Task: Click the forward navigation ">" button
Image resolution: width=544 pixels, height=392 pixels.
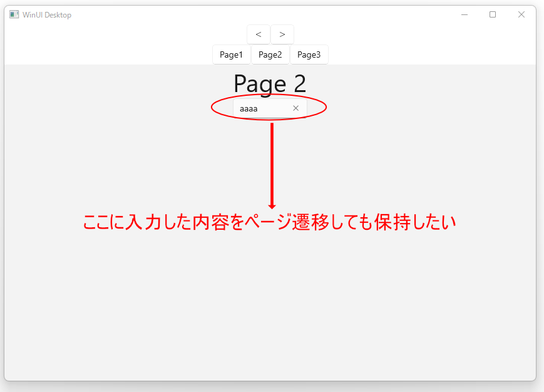Action: (x=282, y=34)
